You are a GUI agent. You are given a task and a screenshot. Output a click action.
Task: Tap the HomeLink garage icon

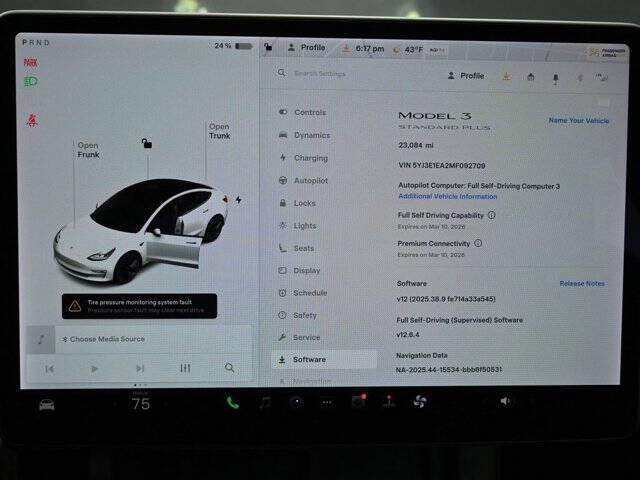coord(531,77)
